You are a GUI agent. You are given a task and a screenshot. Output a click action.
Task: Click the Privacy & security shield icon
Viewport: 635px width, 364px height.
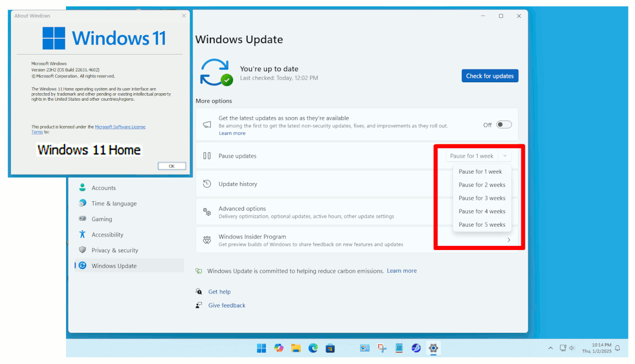coord(82,250)
